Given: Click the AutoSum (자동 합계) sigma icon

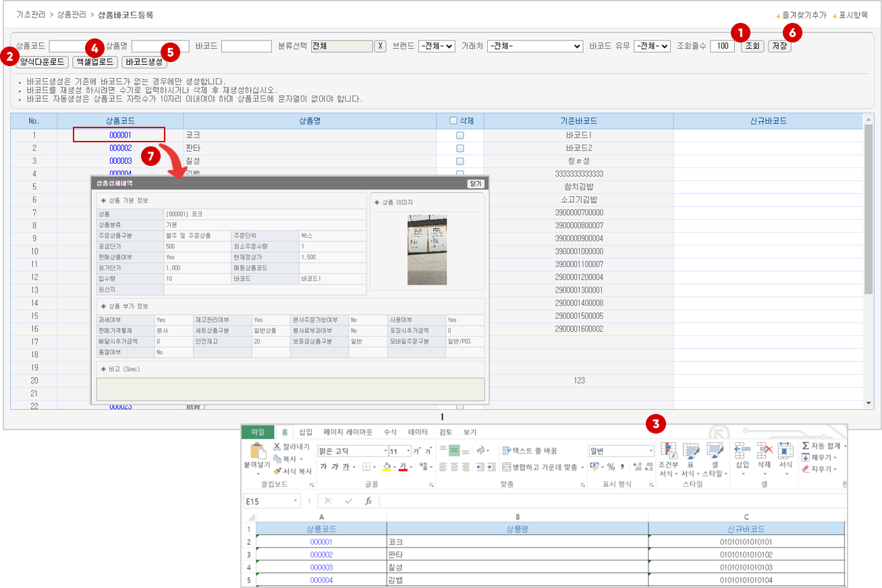Looking at the screenshot, I should (806, 446).
